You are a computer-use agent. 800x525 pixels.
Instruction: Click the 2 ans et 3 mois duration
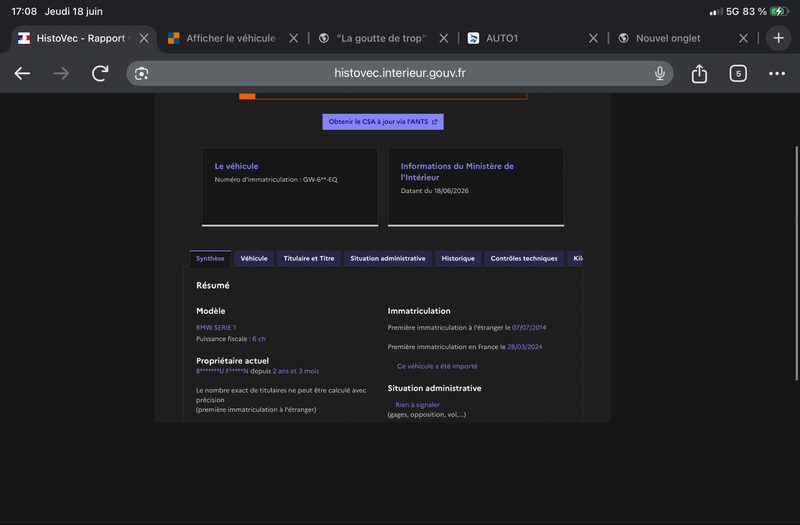pyautogui.click(x=296, y=371)
